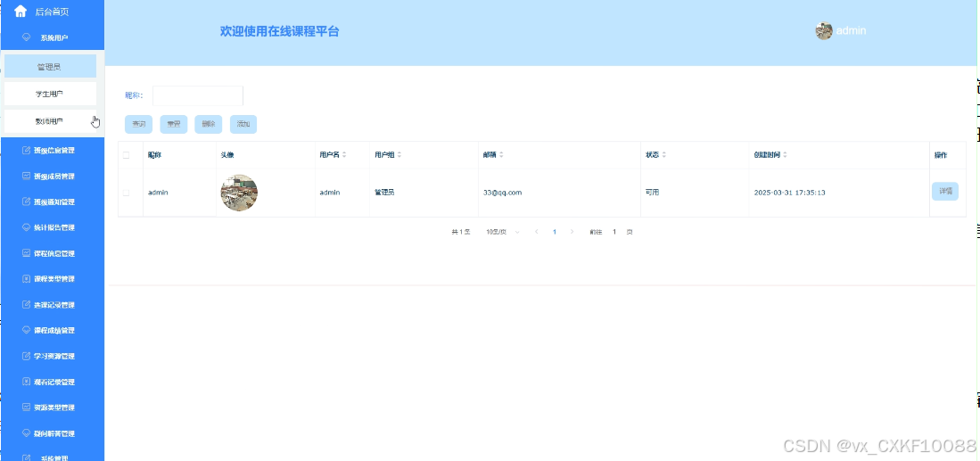Click the icon beside 课程成绩管理

coord(26,330)
